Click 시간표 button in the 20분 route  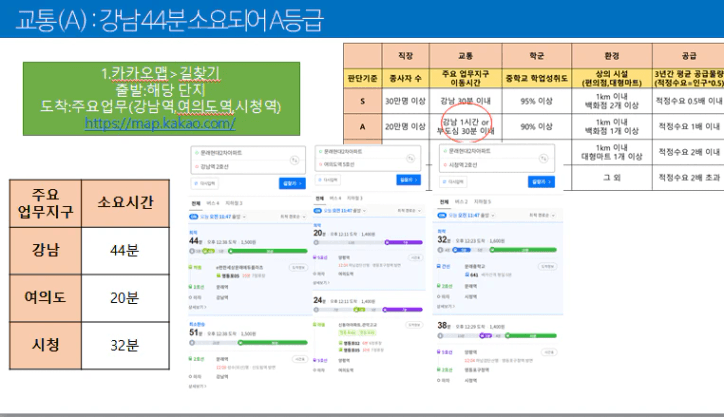(x=416, y=257)
